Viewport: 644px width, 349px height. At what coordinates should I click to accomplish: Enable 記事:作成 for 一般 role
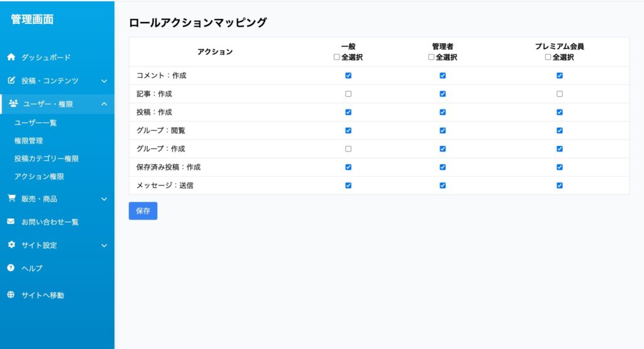(x=348, y=94)
